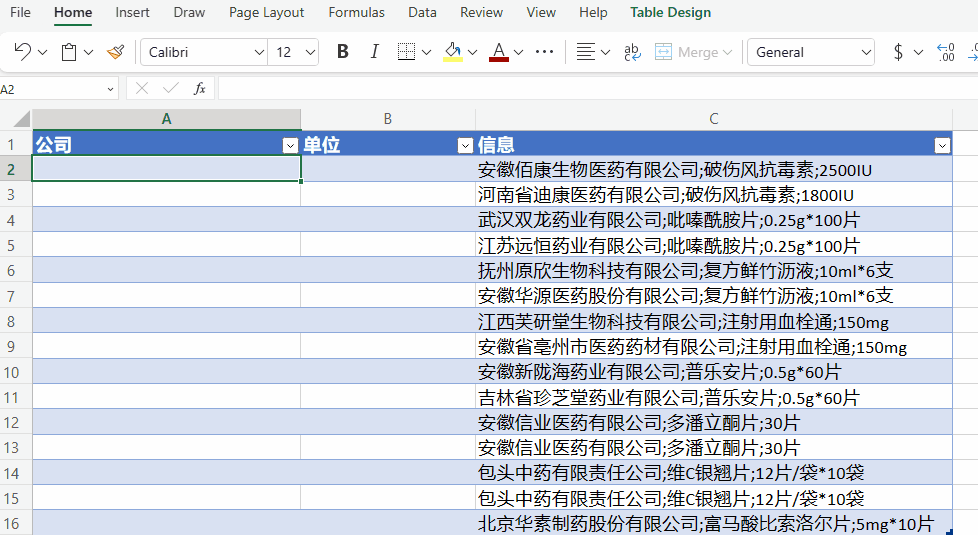Select column A header
The width and height of the screenshot is (978, 535).
pos(167,118)
